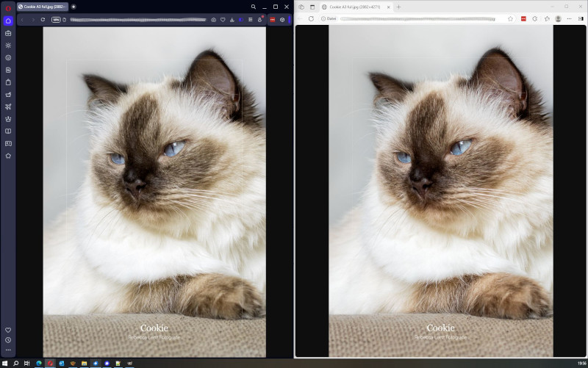The image size is (588, 368).
Task: Open Outlook from the taskbar
Action: click(x=62, y=363)
